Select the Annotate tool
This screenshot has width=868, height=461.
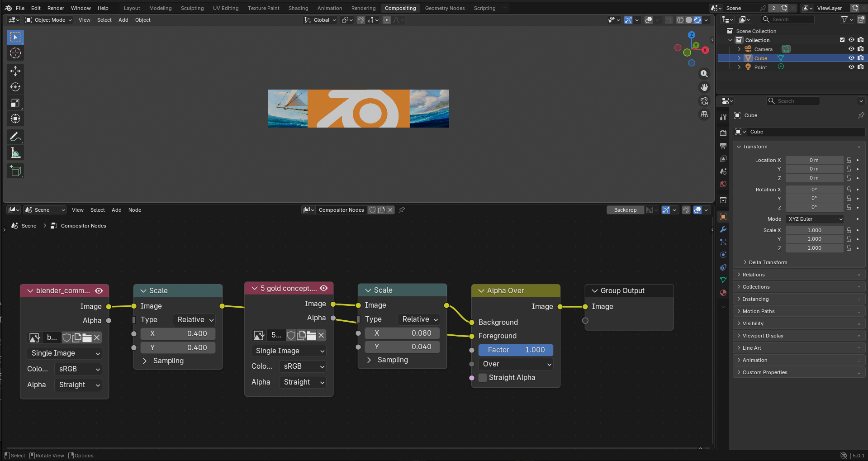pyautogui.click(x=15, y=137)
